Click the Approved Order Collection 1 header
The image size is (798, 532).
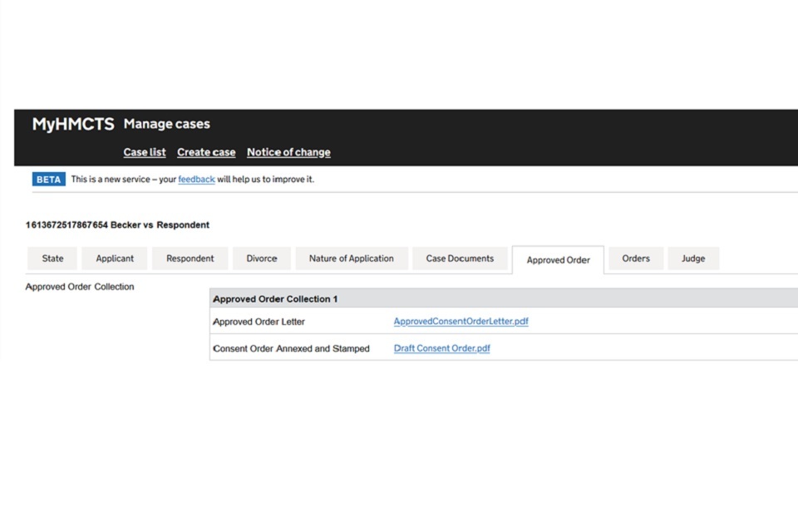coord(275,298)
